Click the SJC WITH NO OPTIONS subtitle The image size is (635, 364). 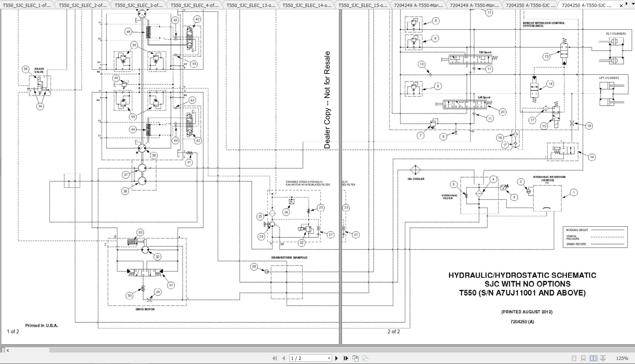(x=528, y=284)
